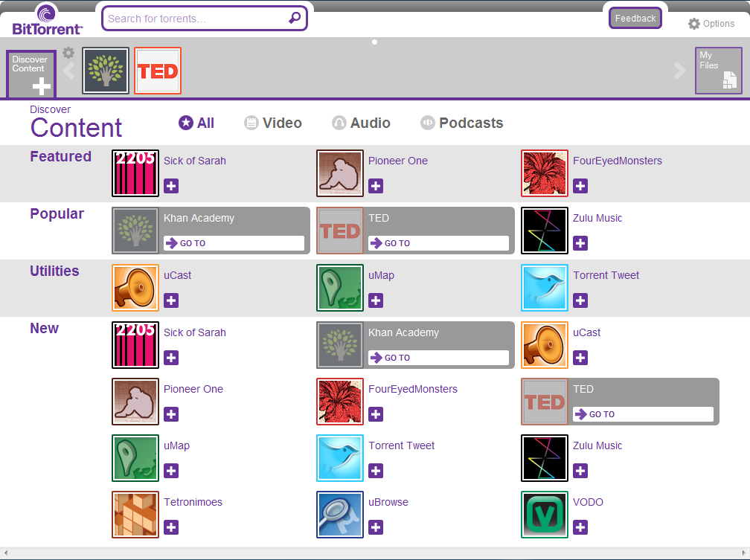The height and width of the screenshot is (560, 750).
Task: Add uMap in Utilities row
Action: (376, 300)
